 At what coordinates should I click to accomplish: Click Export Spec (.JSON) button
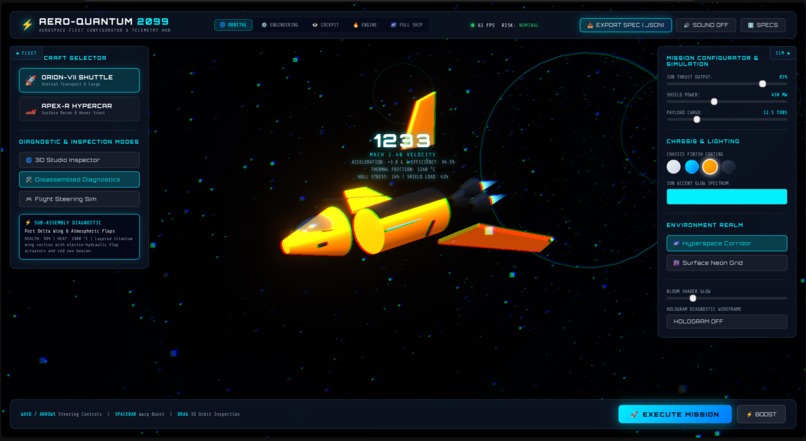point(626,25)
